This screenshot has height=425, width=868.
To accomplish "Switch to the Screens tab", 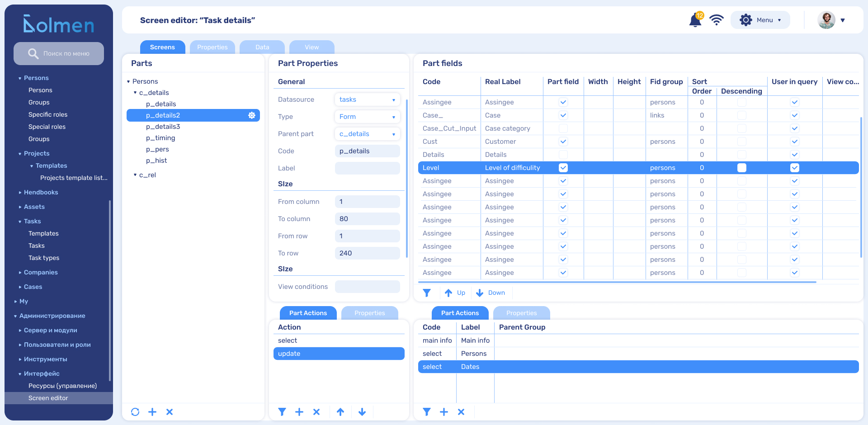I will click(x=162, y=47).
